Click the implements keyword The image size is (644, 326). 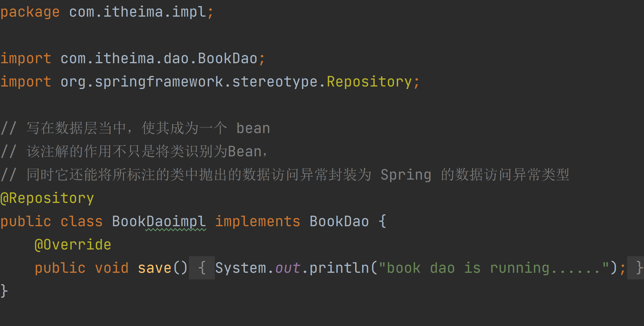click(x=258, y=221)
